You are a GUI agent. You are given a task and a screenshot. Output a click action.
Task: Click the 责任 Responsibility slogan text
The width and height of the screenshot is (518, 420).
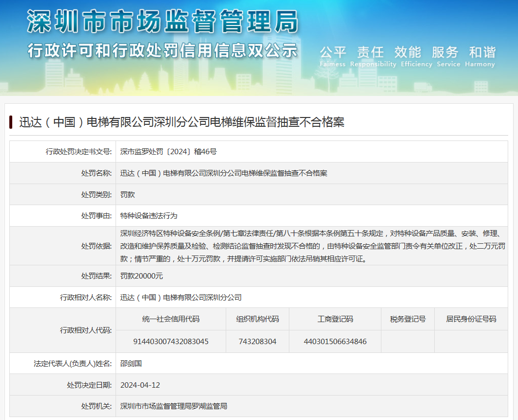click(373, 57)
